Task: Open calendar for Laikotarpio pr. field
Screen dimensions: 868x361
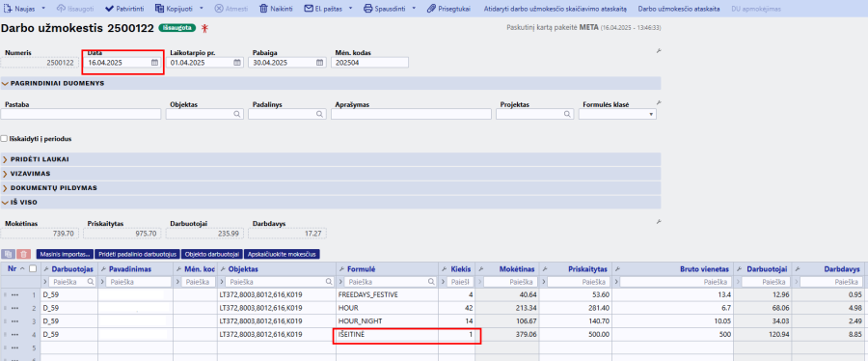Action: (x=237, y=63)
